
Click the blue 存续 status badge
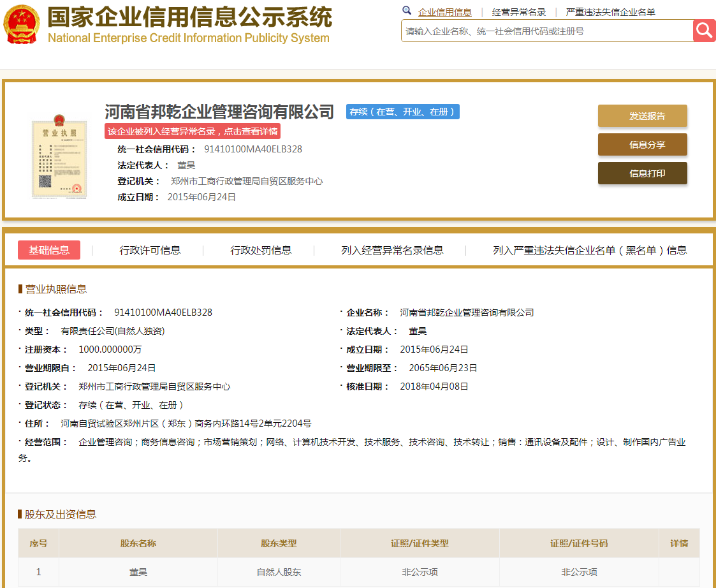pyautogui.click(x=402, y=111)
